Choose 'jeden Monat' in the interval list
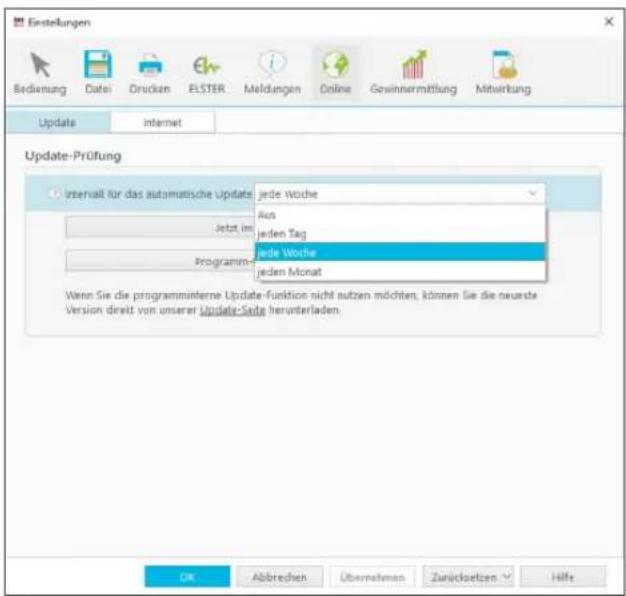The width and height of the screenshot is (626, 596). click(x=400, y=271)
